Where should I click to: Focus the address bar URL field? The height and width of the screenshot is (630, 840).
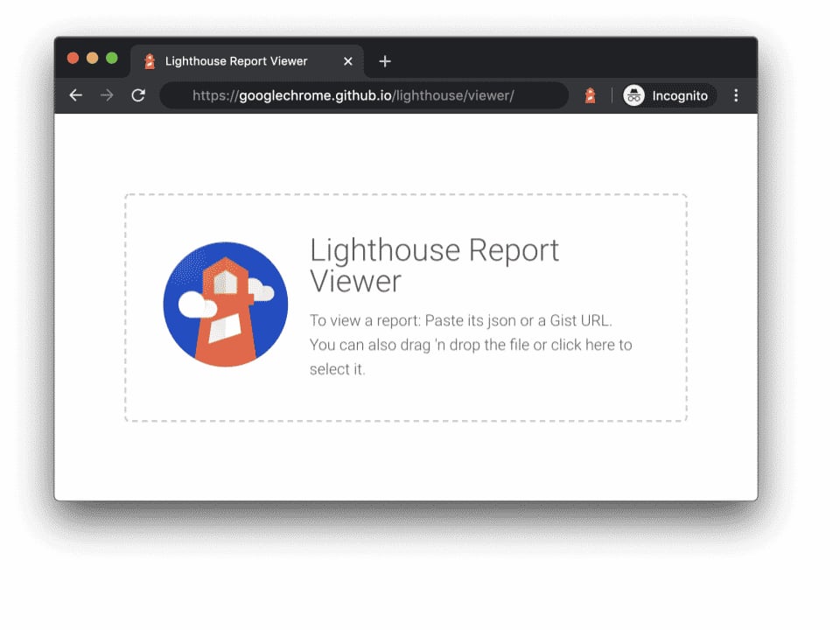(364, 95)
